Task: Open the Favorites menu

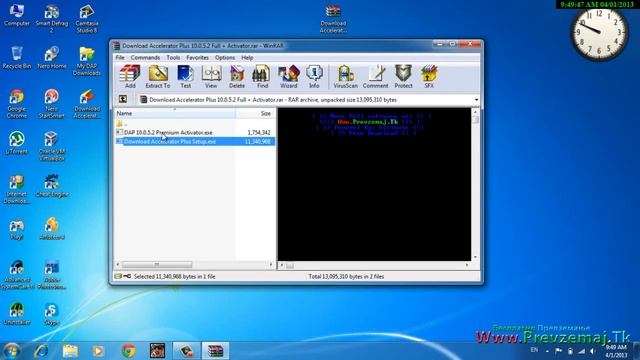Action: tap(198, 58)
